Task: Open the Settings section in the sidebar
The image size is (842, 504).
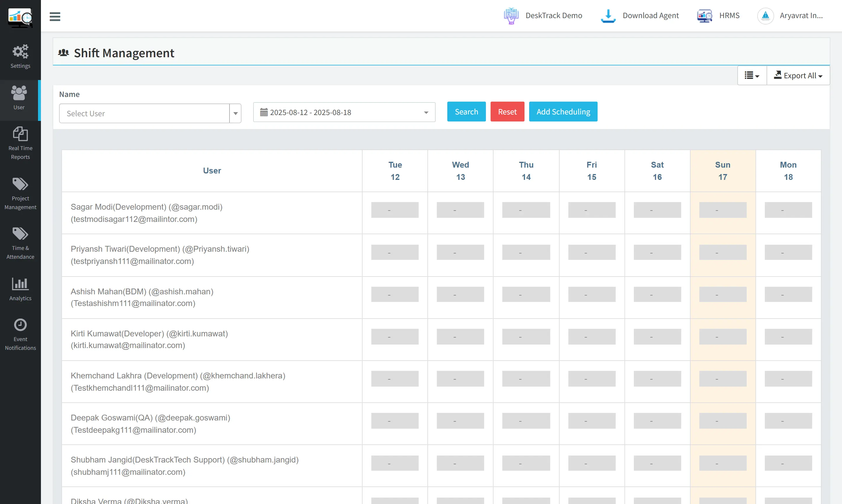Action: [x=20, y=56]
